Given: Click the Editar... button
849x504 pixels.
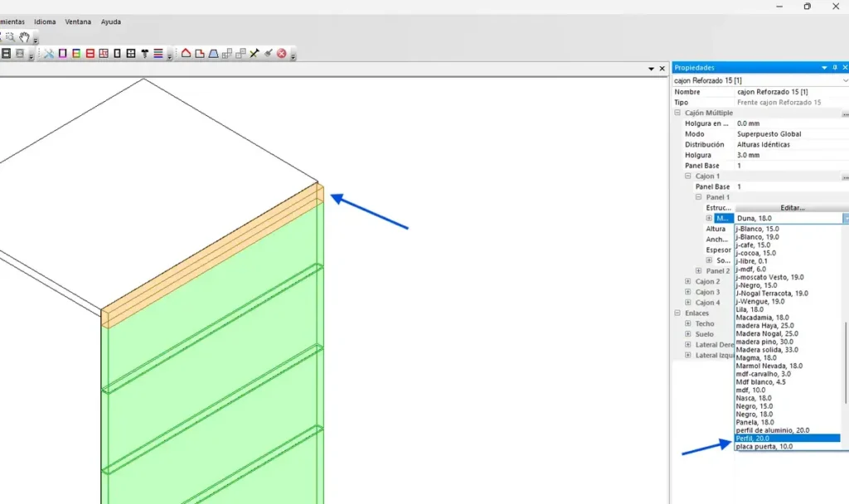Looking at the screenshot, I should [x=792, y=208].
